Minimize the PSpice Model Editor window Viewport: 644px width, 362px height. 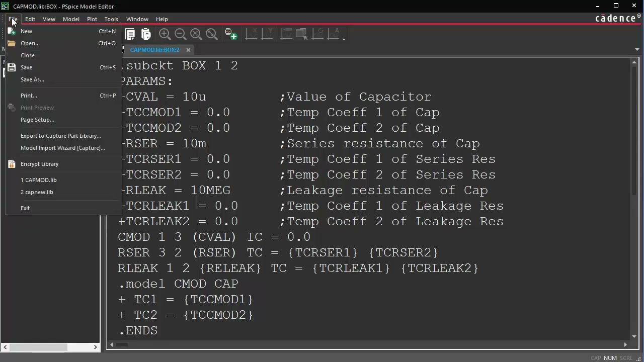(x=598, y=6)
